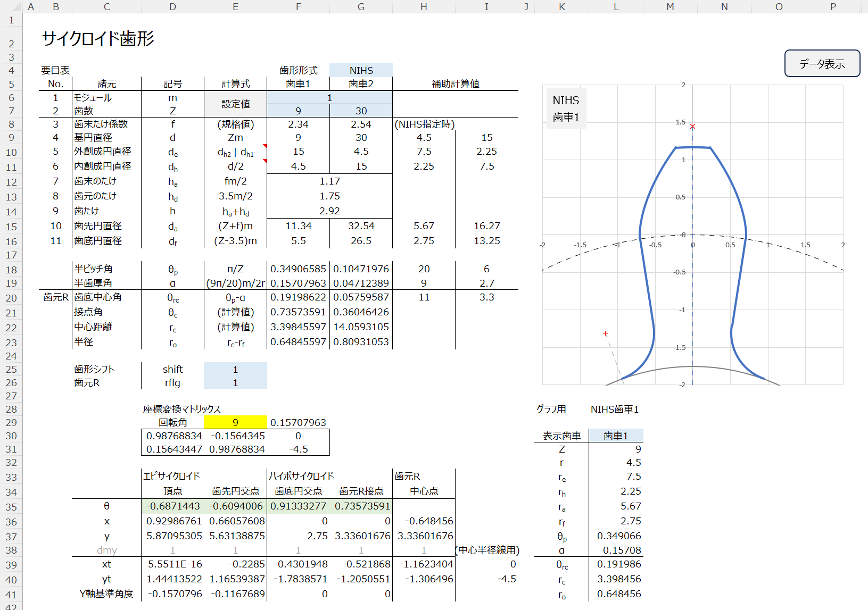Click red X marker atop the chart

click(692, 127)
